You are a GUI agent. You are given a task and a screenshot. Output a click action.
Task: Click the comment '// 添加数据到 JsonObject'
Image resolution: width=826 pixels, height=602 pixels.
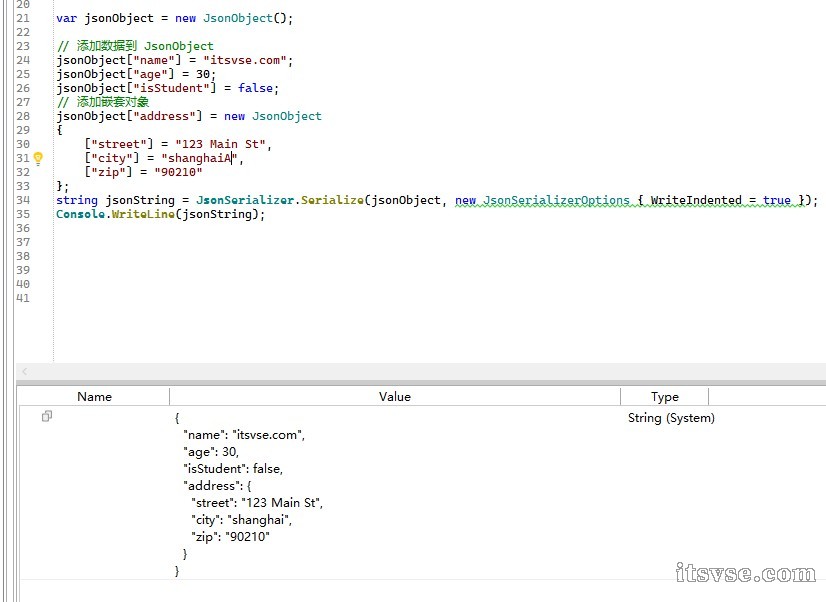coord(135,46)
